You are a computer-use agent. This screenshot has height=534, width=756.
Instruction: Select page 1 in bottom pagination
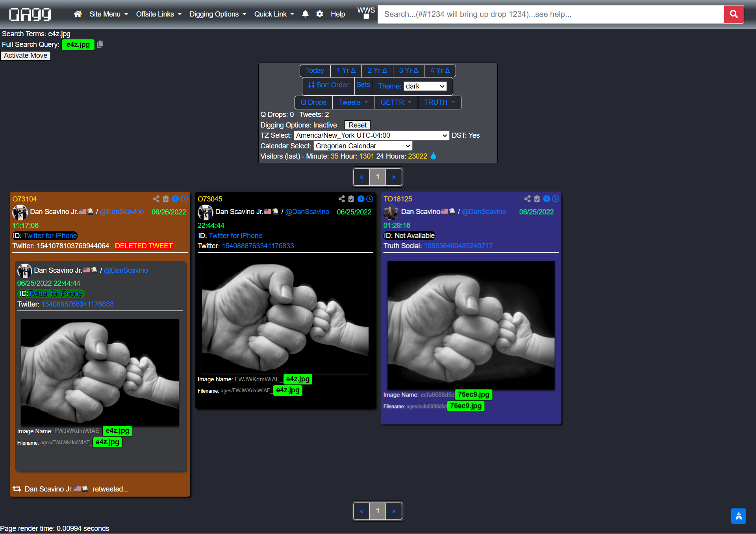click(x=378, y=511)
